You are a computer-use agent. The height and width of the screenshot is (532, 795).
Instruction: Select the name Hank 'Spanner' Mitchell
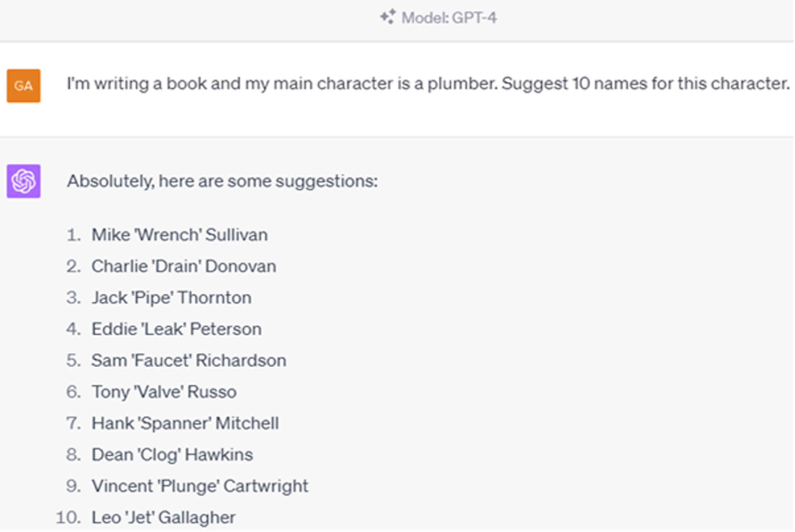tap(185, 423)
